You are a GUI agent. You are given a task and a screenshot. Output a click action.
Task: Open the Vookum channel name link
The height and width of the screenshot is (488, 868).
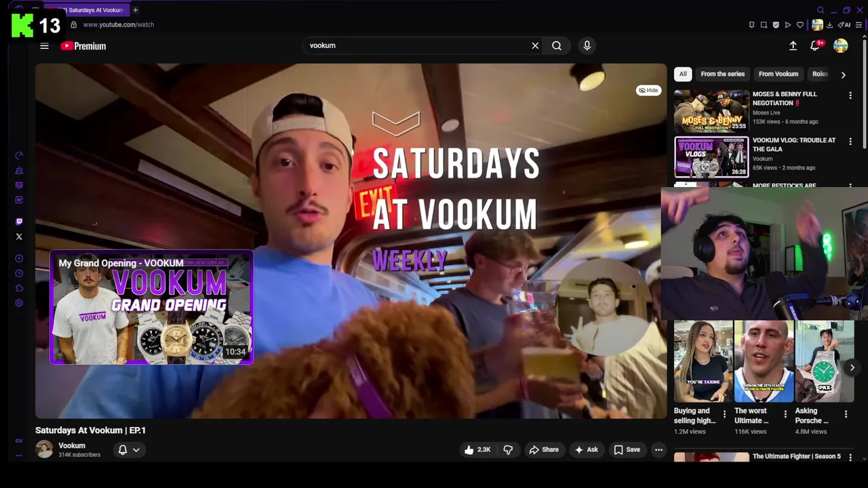tap(72, 445)
